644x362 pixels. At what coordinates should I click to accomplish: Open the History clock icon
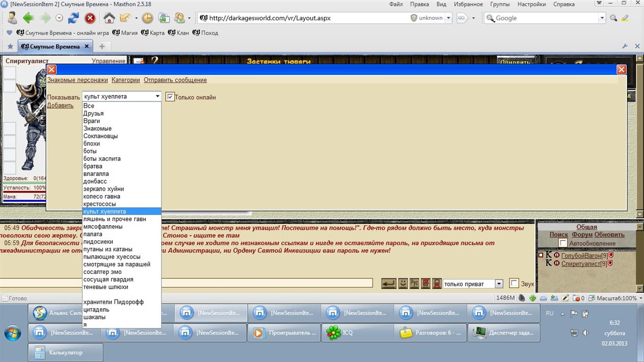[148, 18]
